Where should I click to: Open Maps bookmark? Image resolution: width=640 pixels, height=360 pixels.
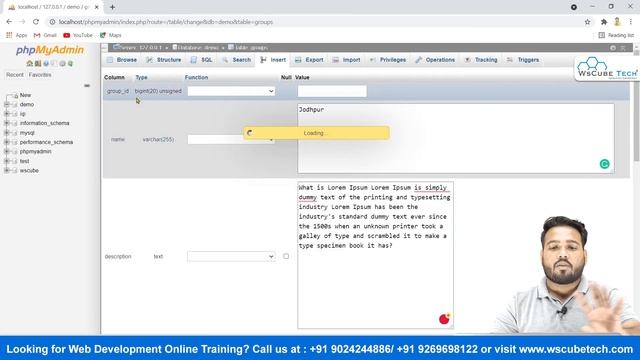[111, 36]
